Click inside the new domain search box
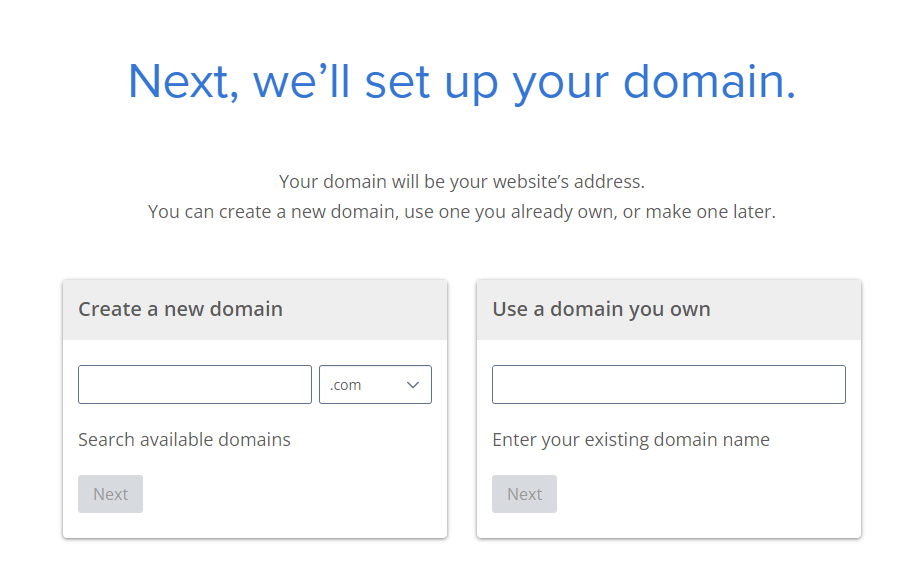 coord(194,384)
